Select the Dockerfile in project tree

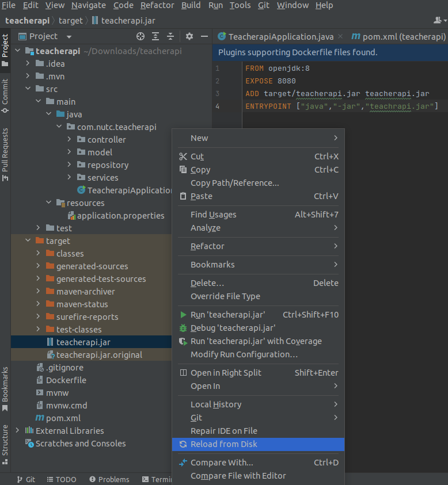coord(66,380)
